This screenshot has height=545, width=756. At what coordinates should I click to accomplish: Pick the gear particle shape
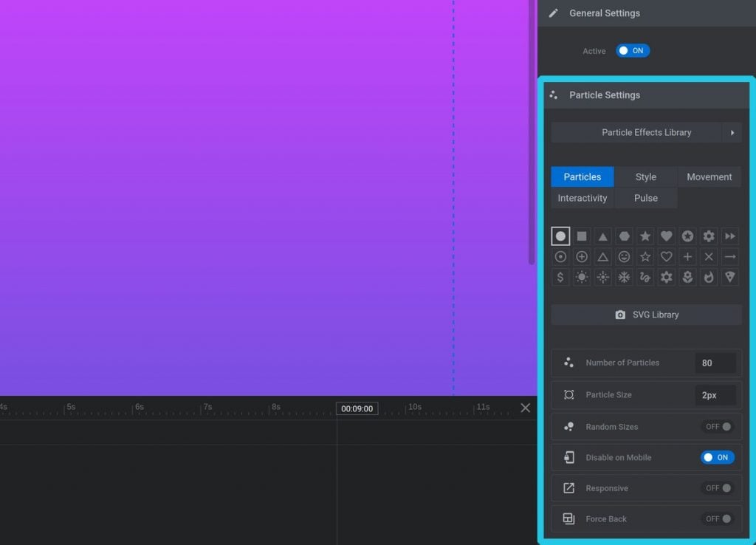pyautogui.click(x=707, y=236)
